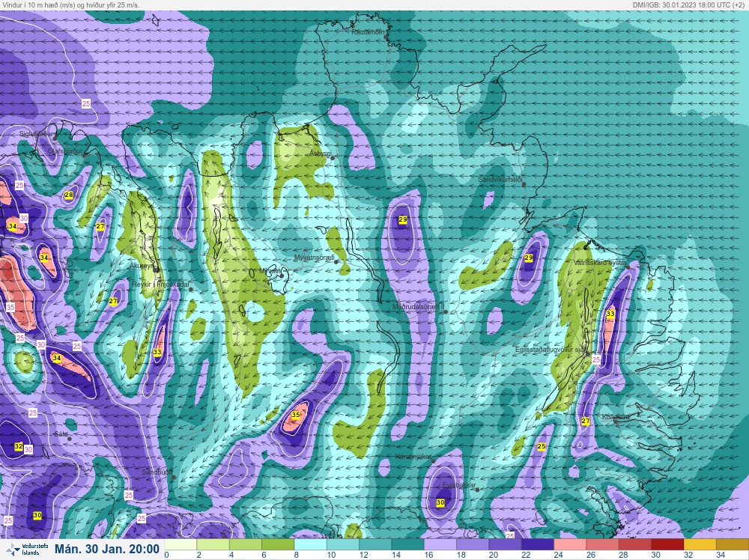Click the Mývatnsöræfi station label
This screenshot has height=560, width=749.
314,258
